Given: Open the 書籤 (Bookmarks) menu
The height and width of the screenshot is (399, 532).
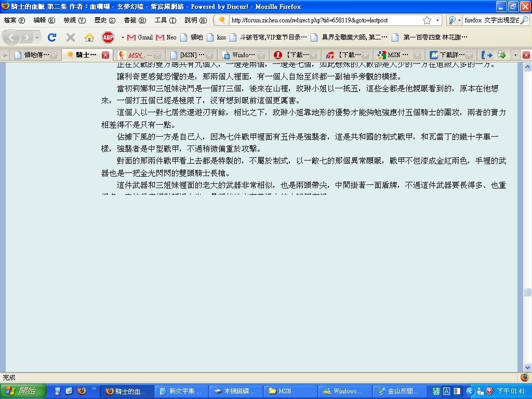Looking at the screenshot, I should (x=135, y=20).
